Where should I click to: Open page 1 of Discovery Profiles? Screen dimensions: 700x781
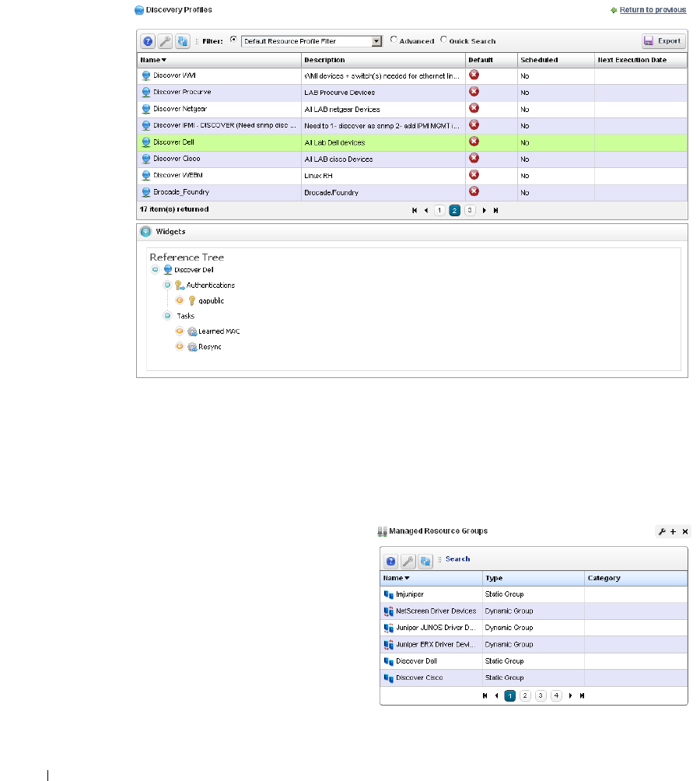click(x=439, y=211)
